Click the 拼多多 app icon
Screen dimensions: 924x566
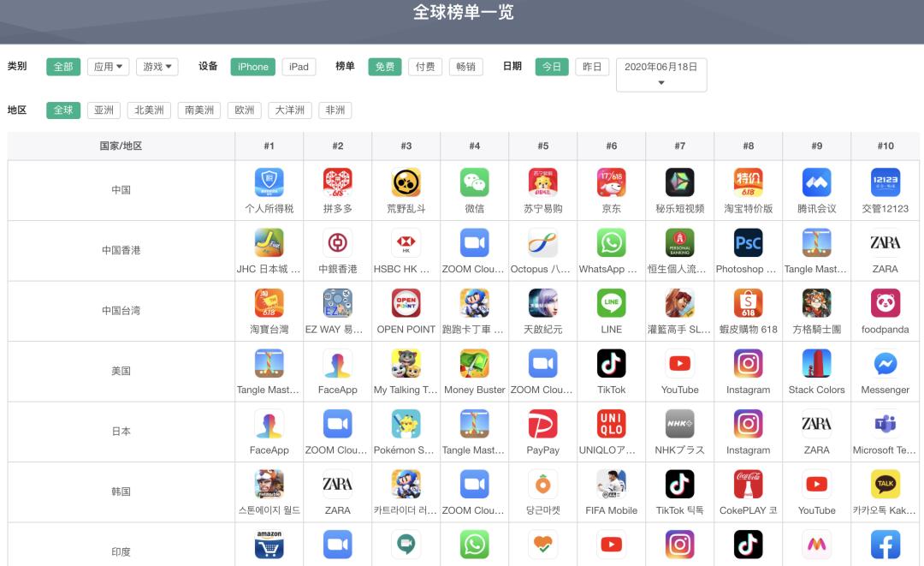[338, 182]
